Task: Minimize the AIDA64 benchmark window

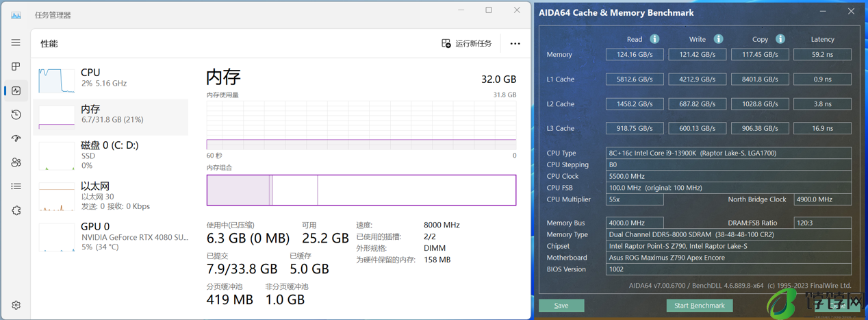Action: click(824, 12)
